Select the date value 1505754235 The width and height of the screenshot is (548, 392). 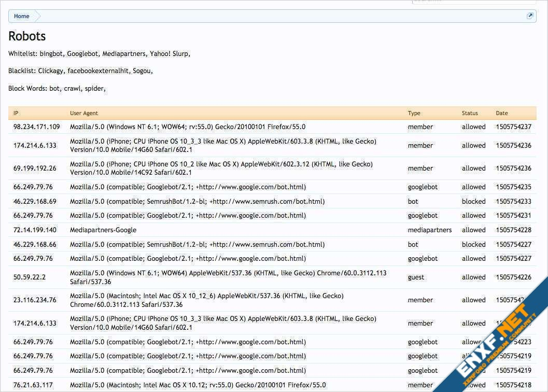pyautogui.click(x=513, y=187)
